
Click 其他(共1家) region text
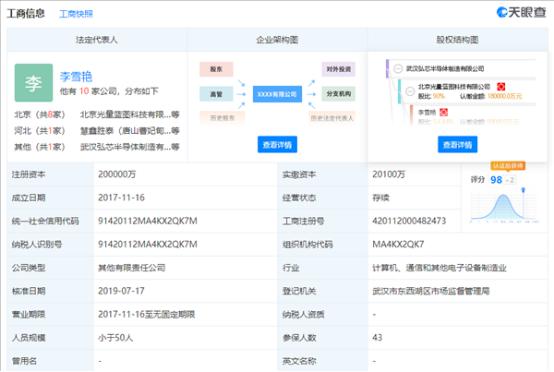click(40, 147)
